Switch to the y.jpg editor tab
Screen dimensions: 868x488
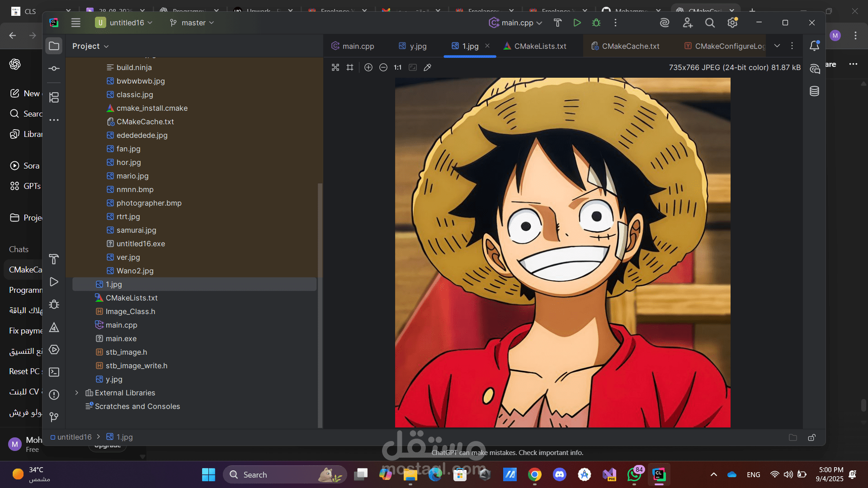(413, 46)
